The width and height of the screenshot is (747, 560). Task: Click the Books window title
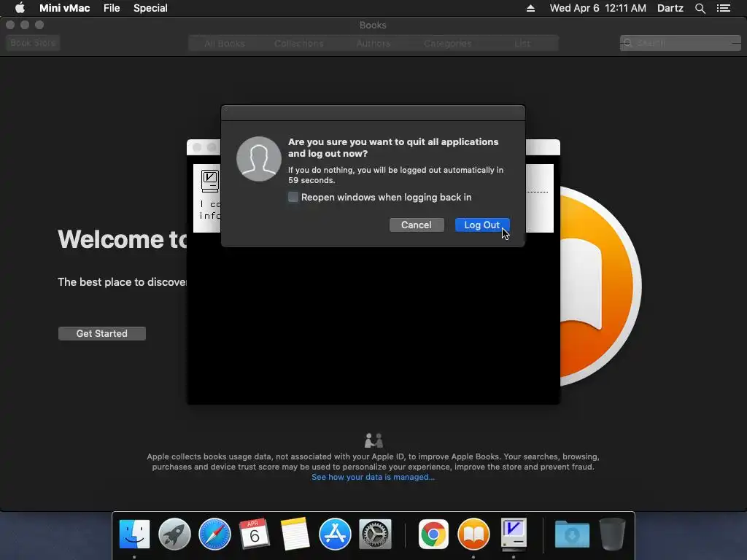pyautogui.click(x=373, y=26)
